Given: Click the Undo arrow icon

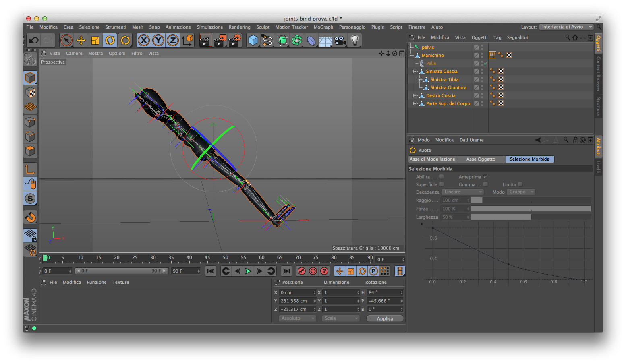Looking at the screenshot, I should coord(33,40).
